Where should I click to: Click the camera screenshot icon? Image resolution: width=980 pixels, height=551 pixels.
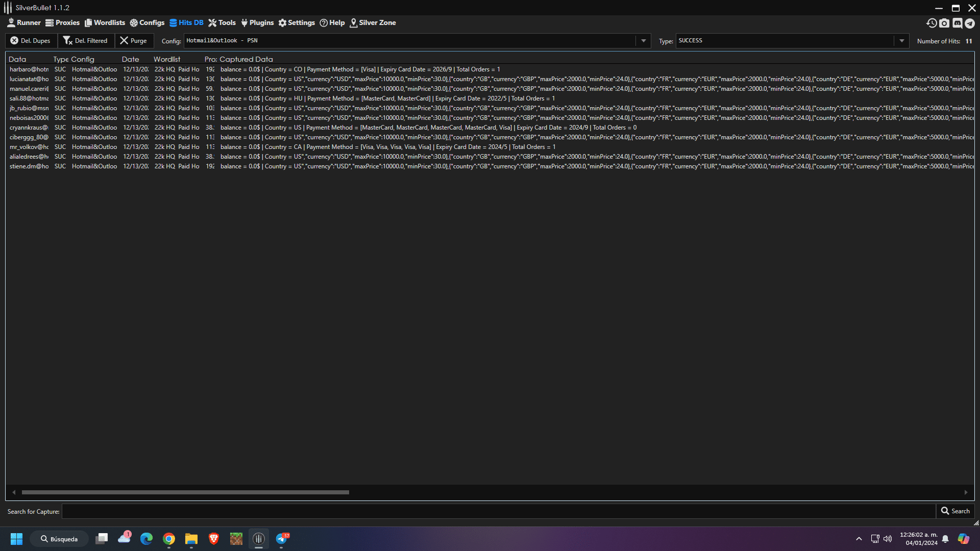pos(944,23)
